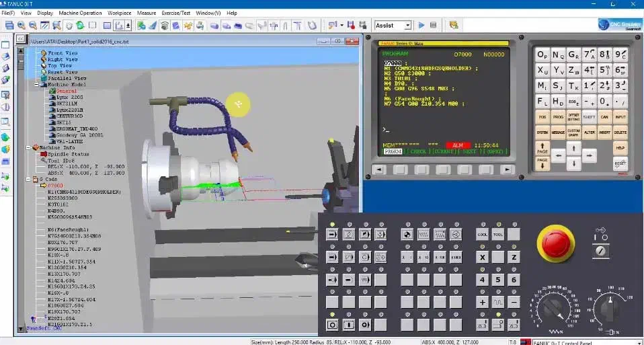Image resolution: width=644 pixels, height=345 pixels.
Task: Click the blue run play icon in toolbar
Action: coord(421,26)
